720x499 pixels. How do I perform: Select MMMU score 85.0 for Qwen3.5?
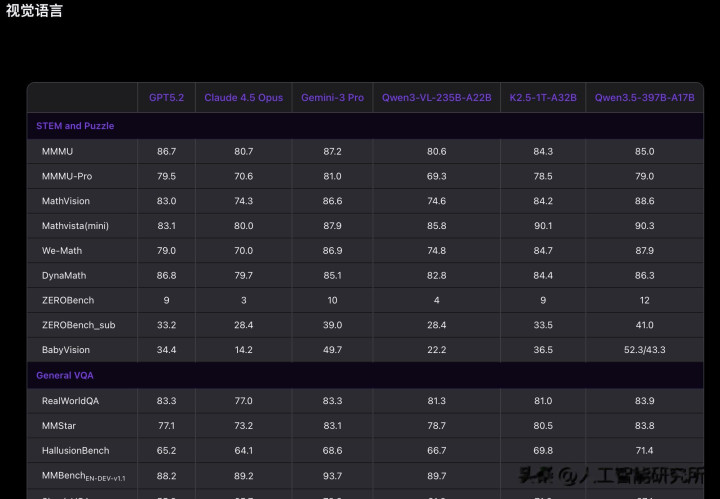pos(645,151)
